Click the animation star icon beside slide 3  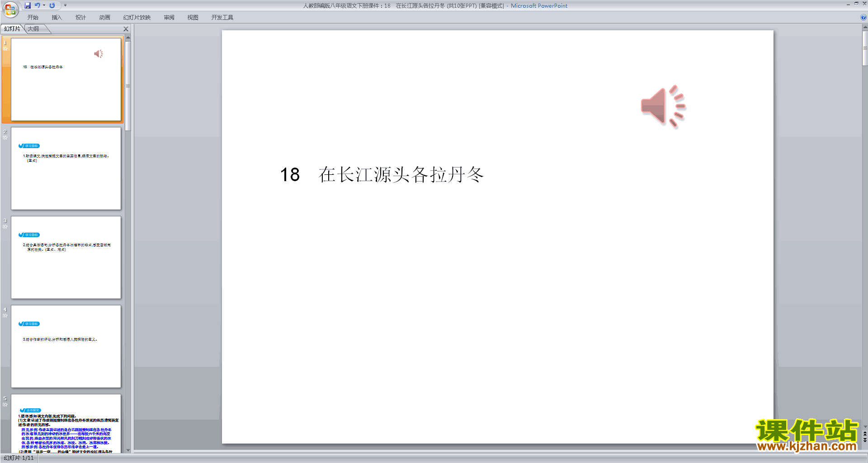5,226
